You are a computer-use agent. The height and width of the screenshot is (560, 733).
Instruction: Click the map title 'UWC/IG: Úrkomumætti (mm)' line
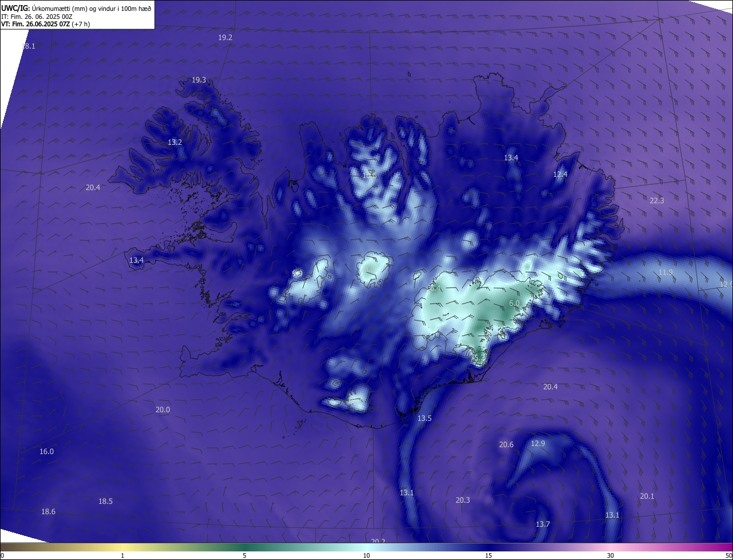77,8
